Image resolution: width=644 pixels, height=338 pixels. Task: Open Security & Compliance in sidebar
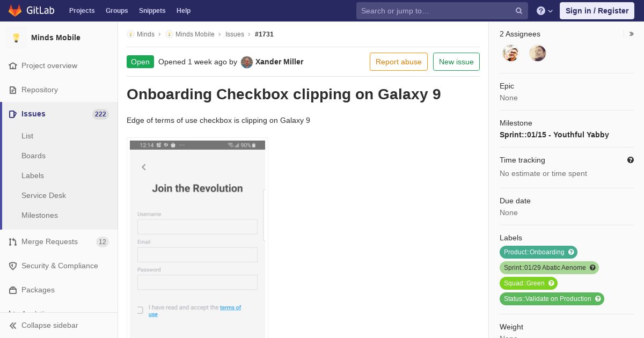60,266
